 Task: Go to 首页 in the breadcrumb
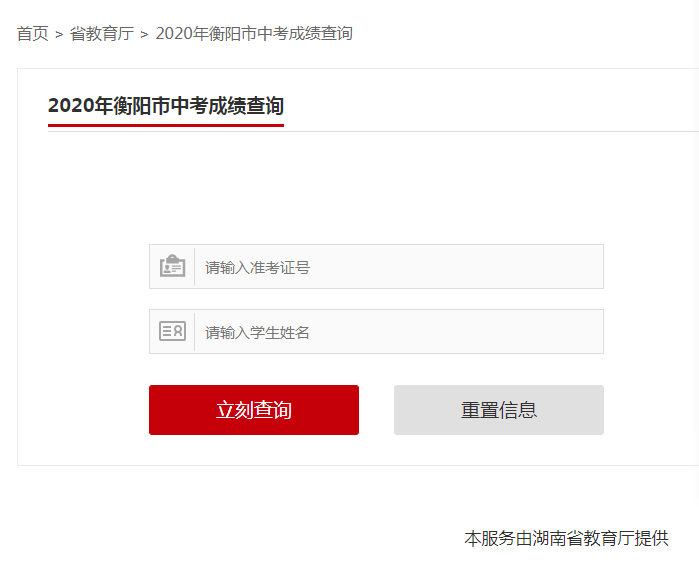[33, 34]
